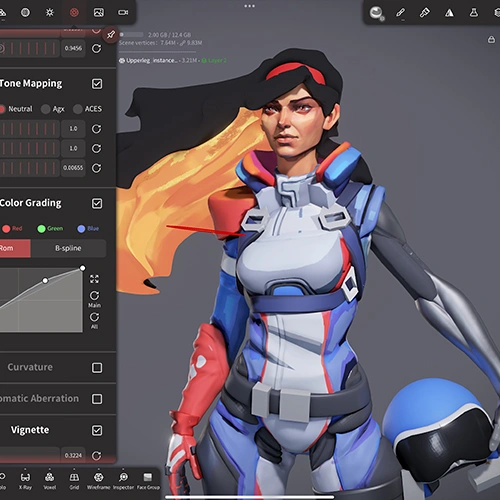Image resolution: width=500 pixels, height=500 pixels.
Task: Toggle Wireframe display
Action: click(x=98, y=481)
